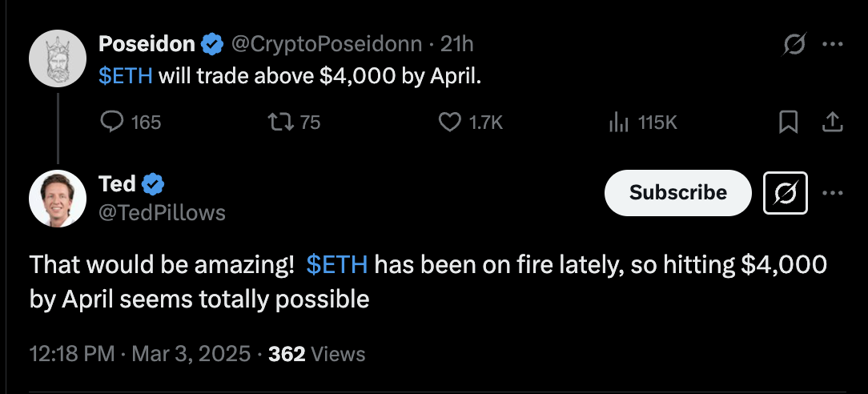Click the 12:18 PM Mar 3, 2025 timestamp

(x=140, y=353)
